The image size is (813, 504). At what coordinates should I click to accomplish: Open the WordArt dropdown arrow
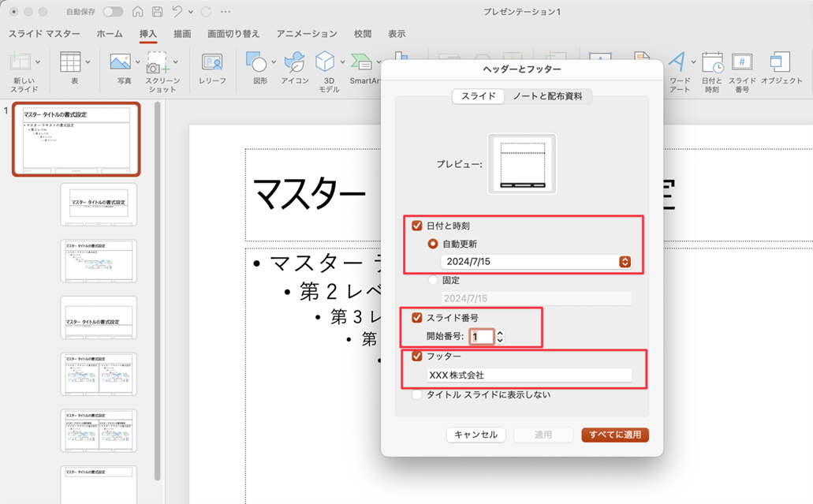694,62
